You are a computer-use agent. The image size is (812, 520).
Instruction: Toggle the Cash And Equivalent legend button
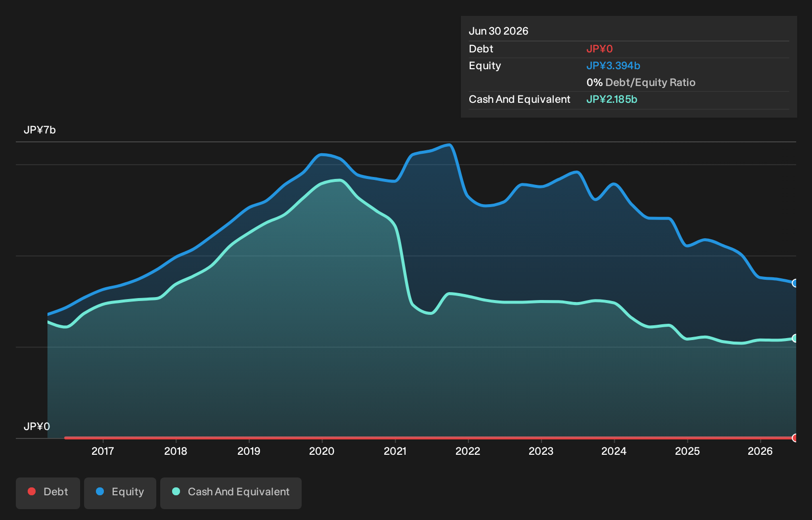pyautogui.click(x=231, y=493)
